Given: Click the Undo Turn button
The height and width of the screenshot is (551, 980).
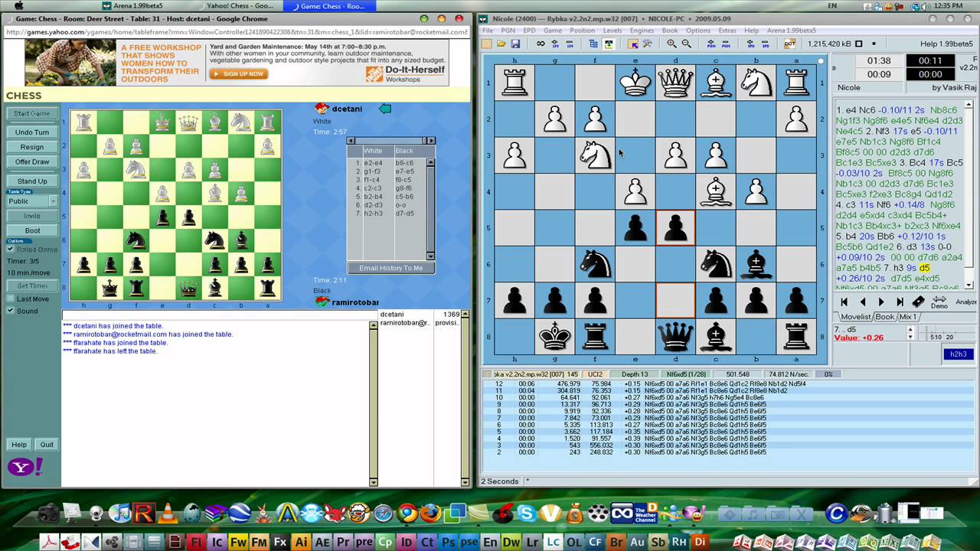Looking at the screenshot, I should point(31,132).
